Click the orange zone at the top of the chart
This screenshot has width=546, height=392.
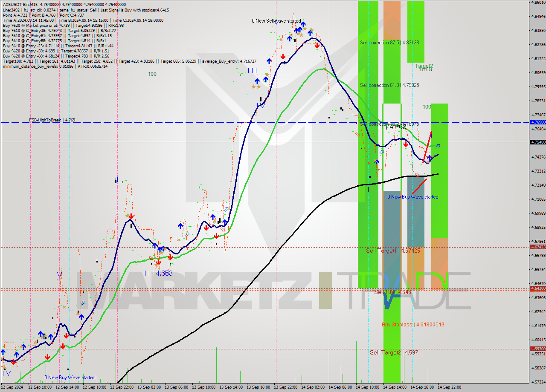[392, 19]
